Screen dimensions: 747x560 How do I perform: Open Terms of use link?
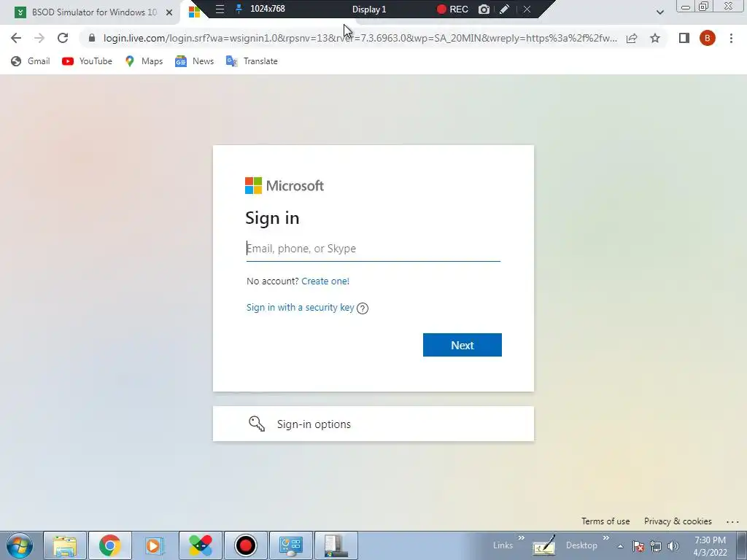point(605,521)
